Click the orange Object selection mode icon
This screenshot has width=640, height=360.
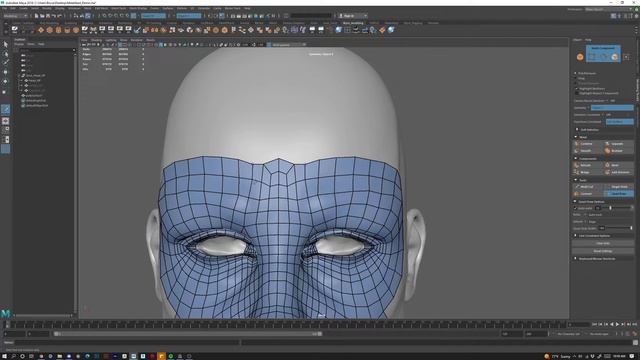(x=580, y=57)
